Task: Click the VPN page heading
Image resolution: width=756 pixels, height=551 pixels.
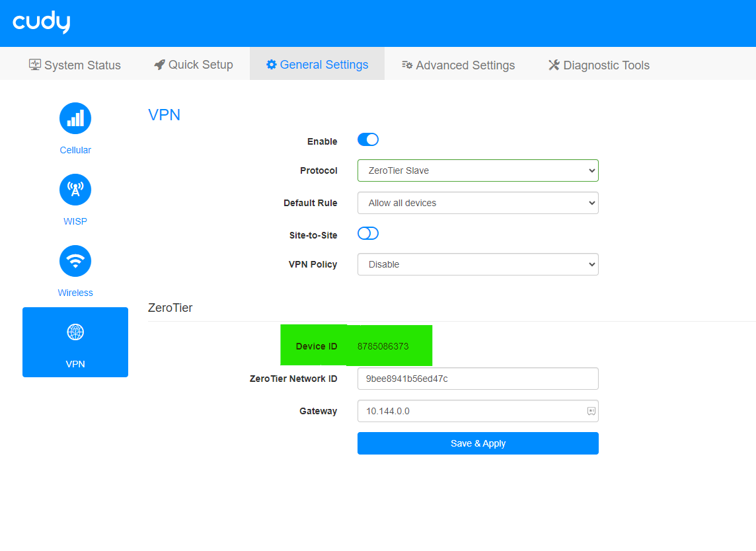Action: (x=164, y=115)
